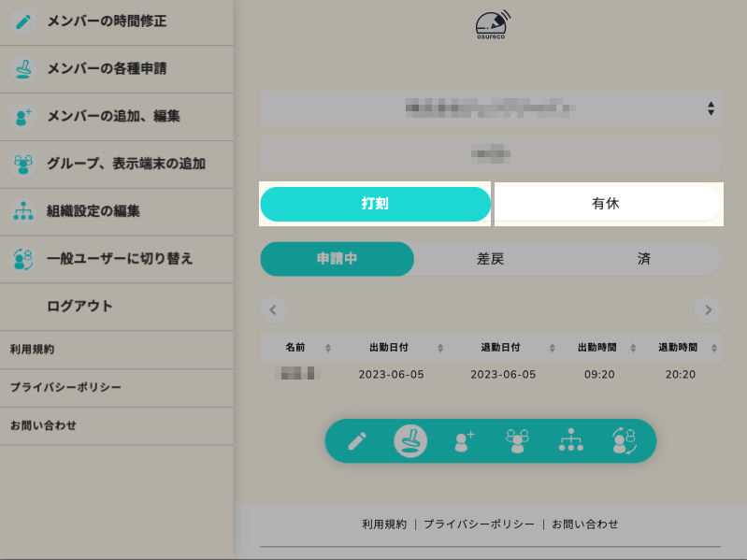Click the stamp icon in bottom toolbar
Image resolution: width=747 pixels, height=560 pixels.
(x=410, y=440)
